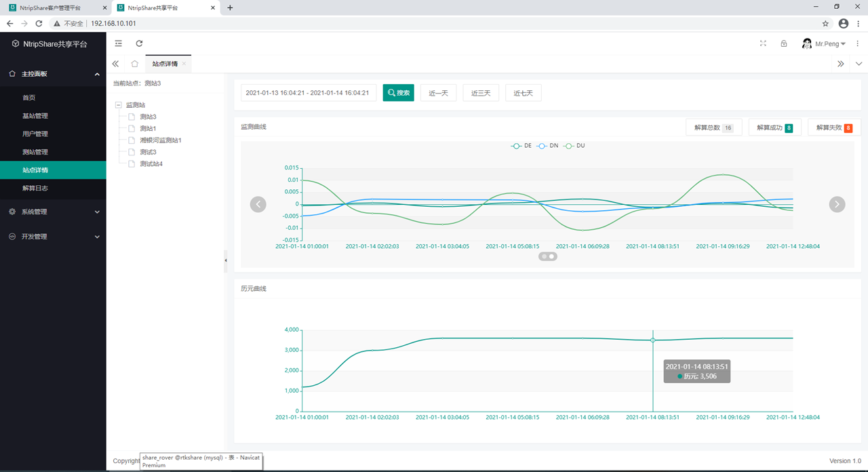Filter by 近七天

click(524, 93)
